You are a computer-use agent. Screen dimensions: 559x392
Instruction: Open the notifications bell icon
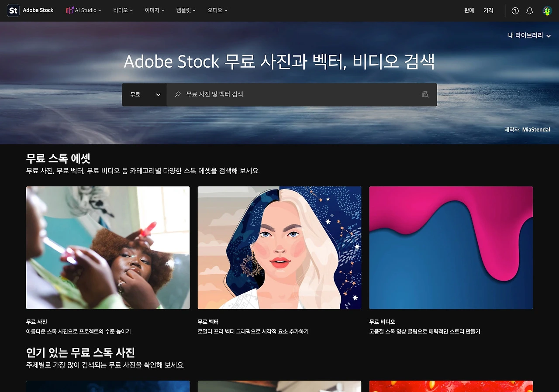(x=530, y=11)
